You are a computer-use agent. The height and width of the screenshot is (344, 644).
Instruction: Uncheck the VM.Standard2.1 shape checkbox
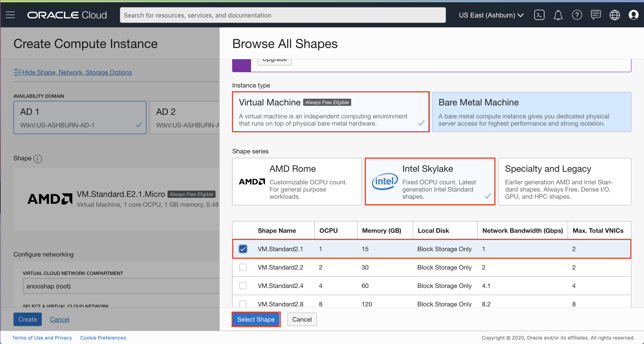[243, 249]
